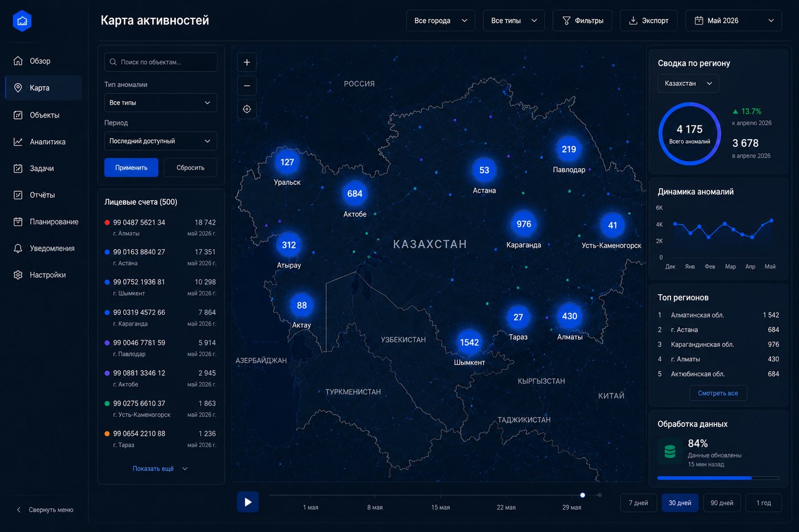This screenshot has height=532, width=799.
Task: Select account 99 0881 3346 12
Action: [160, 379]
